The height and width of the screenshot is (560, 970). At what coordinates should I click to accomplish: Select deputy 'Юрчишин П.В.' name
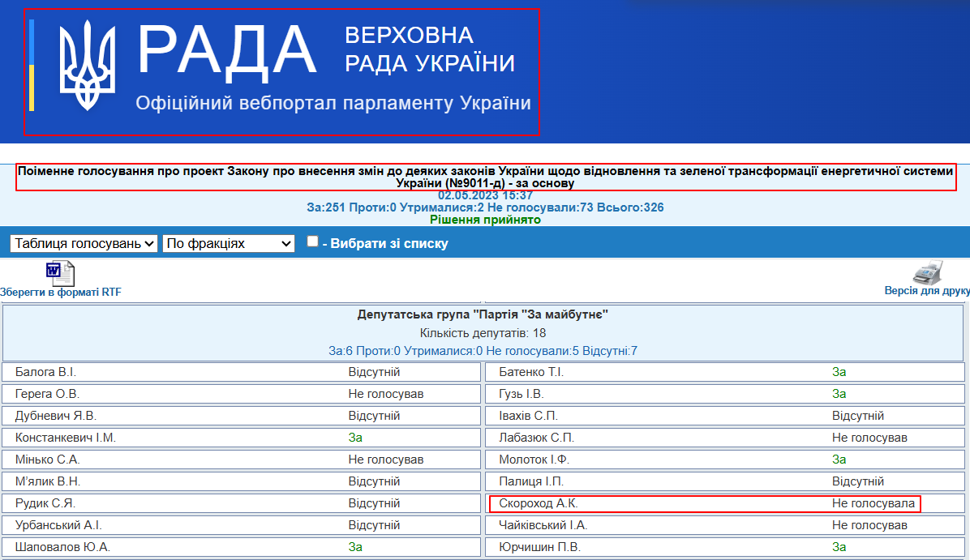coord(539,547)
